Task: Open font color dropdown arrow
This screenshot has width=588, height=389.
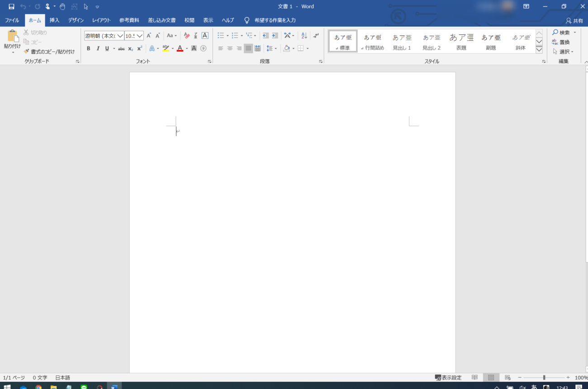Action: pyautogui.click(x=187, y=48)
